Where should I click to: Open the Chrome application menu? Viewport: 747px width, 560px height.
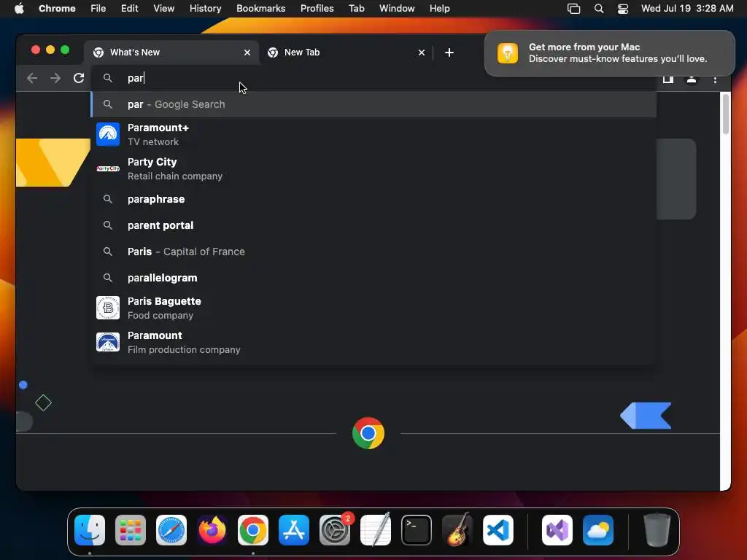click(57, 8)
